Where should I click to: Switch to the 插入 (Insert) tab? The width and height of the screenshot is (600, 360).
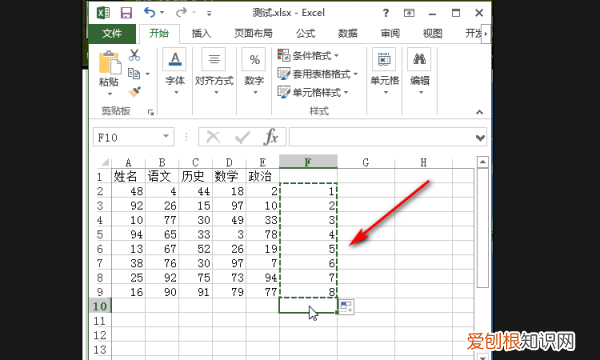point(201,34)
